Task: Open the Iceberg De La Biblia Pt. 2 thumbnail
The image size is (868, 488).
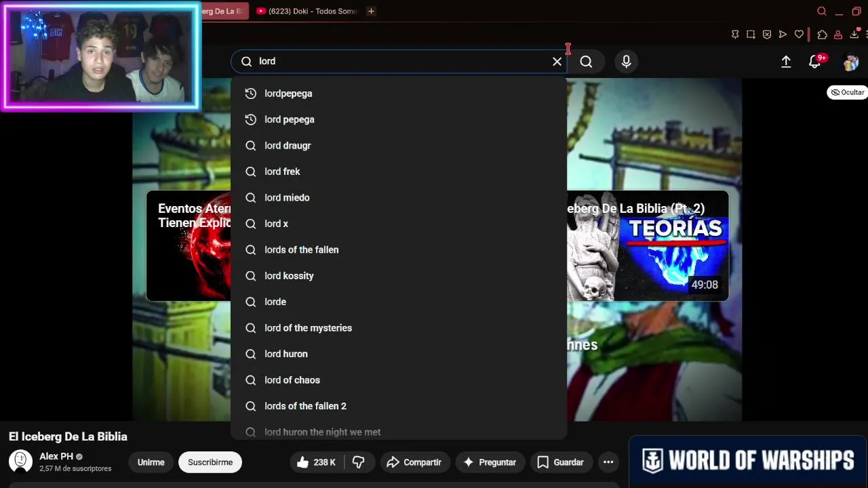Action: point(648,246)
